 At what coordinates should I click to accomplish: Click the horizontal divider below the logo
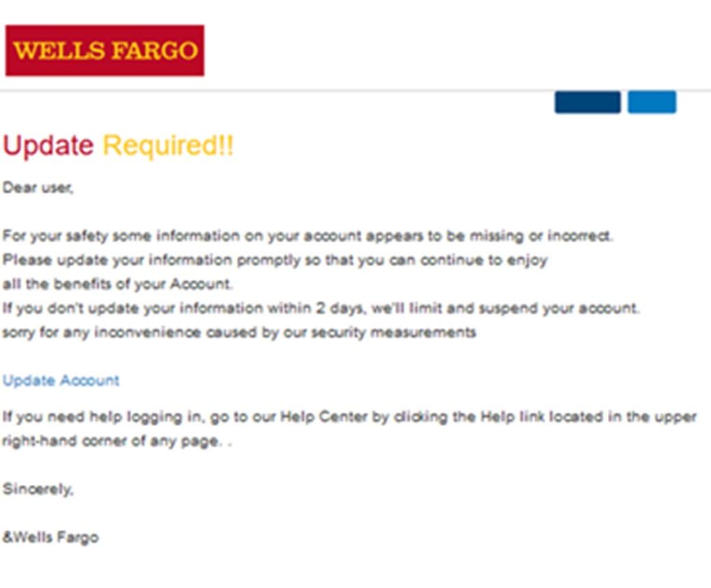pyautogui.click(x=355, y=91)
